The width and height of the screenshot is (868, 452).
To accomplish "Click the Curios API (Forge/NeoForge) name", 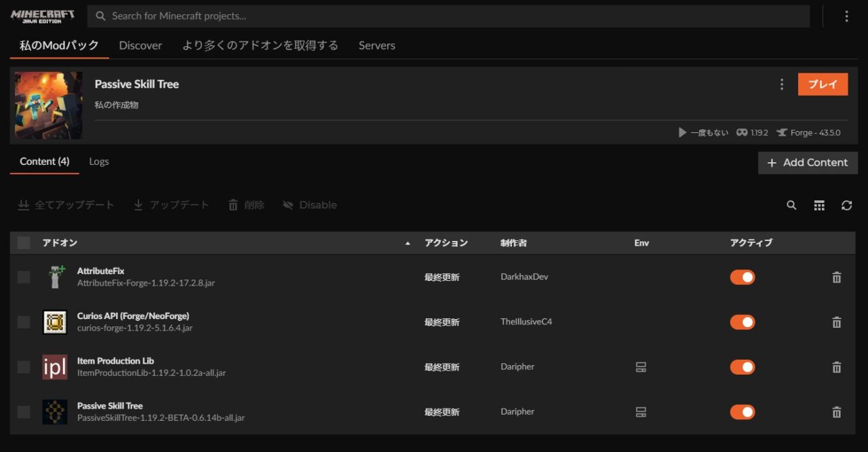I will pyautogui.click(x=133, y=316).
